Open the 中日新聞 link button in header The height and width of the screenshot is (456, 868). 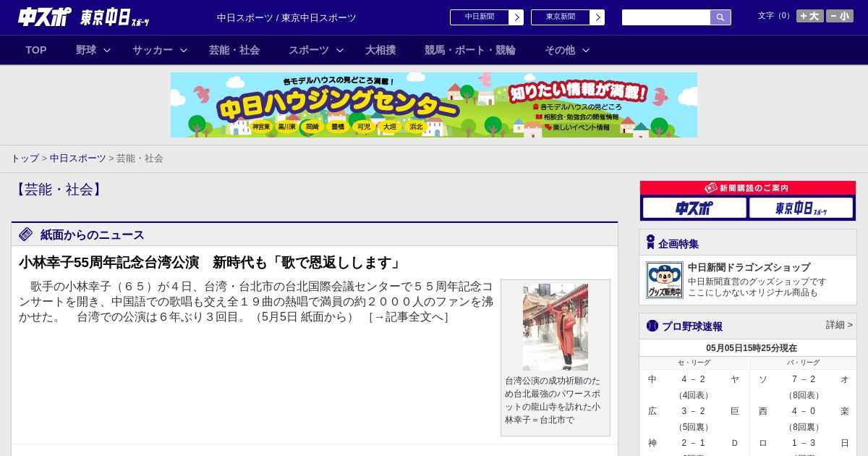click(487, 17)
